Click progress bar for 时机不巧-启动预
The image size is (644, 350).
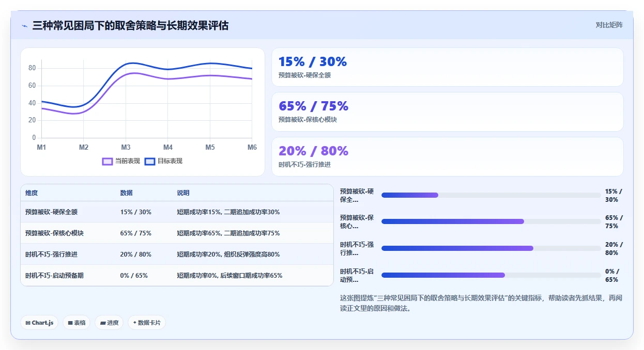tap(491, 275)
